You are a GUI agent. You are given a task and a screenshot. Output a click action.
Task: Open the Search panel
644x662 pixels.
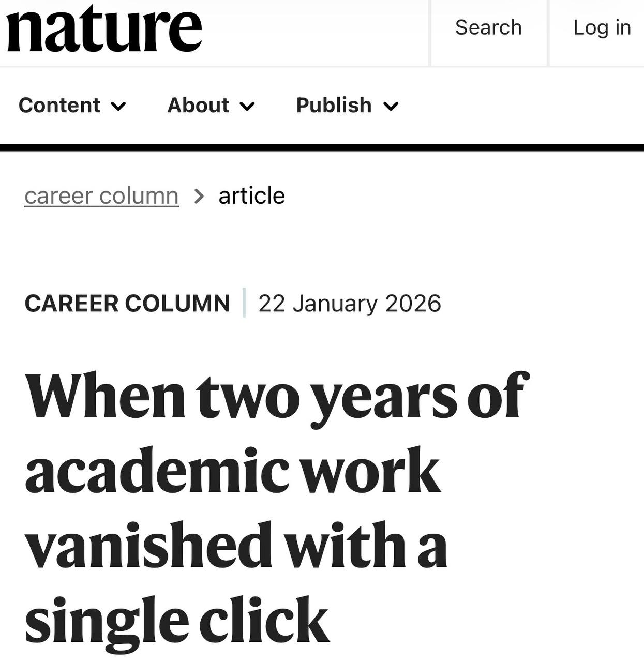pos(488,28)
